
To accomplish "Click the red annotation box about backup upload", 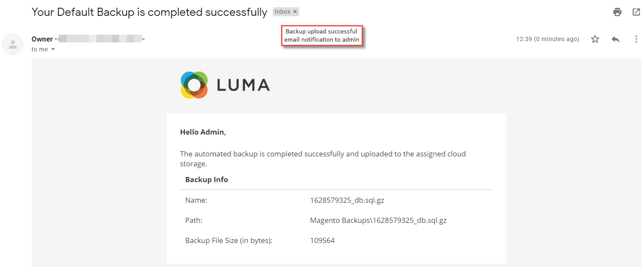I will point(322,36).
